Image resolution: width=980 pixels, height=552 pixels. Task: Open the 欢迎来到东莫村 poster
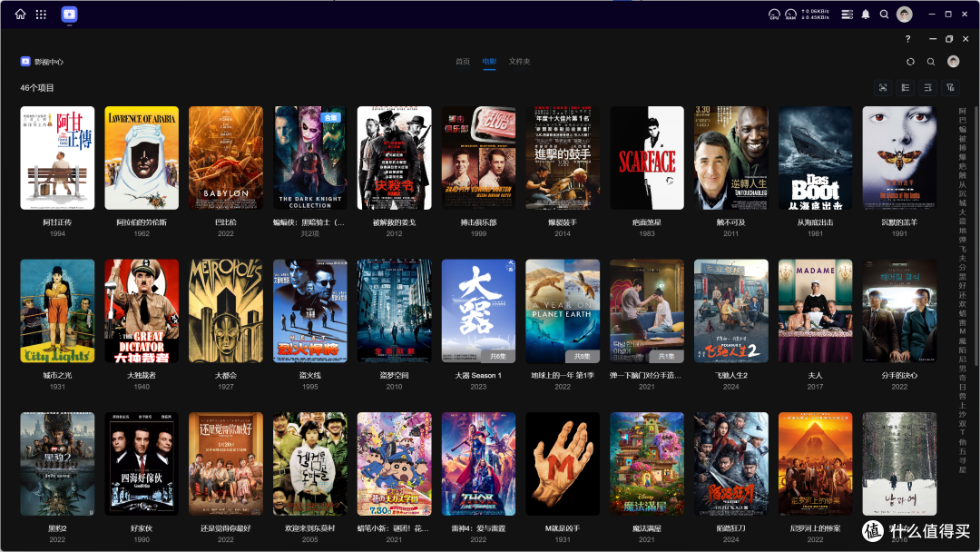point(310,464)
